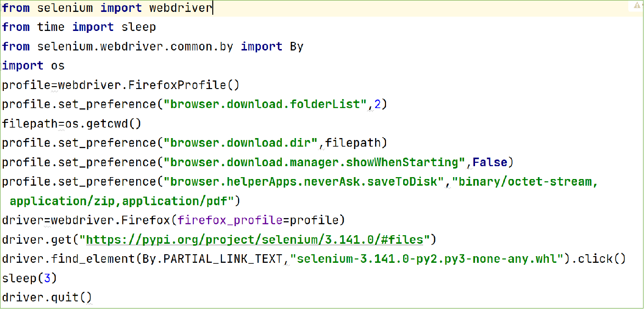Viewport: 644px width, 309px height.
Task: Click 'By' at the end of the third import line
Action: coord(297,47)
